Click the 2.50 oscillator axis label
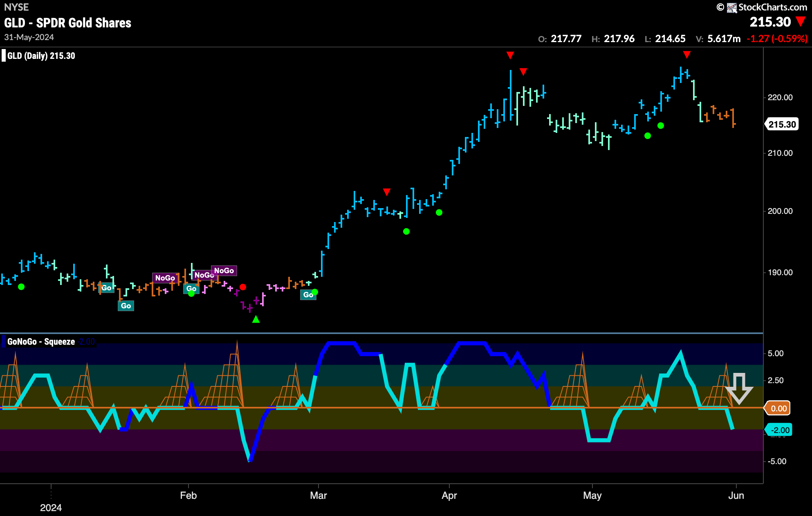This screenshot has width=812, height=516. [776, 380]
